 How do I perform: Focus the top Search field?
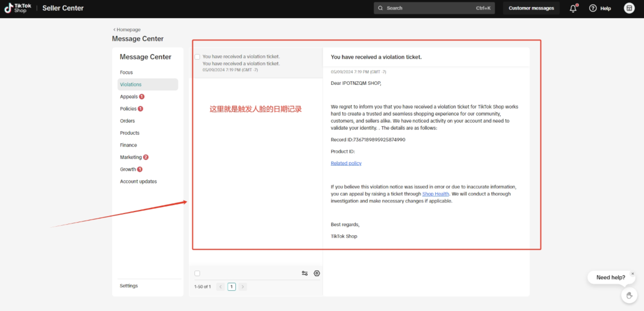[434, 8]
